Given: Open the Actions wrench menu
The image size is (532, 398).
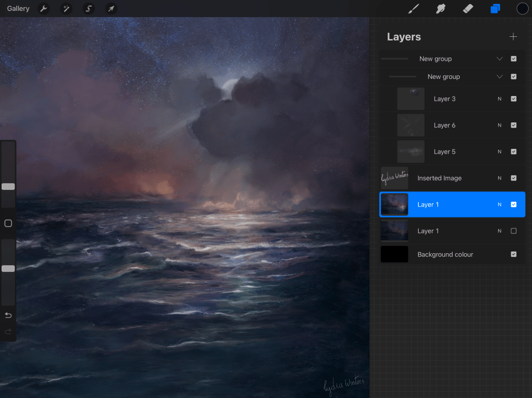Looking at the screenshot, I should point(44,9).
